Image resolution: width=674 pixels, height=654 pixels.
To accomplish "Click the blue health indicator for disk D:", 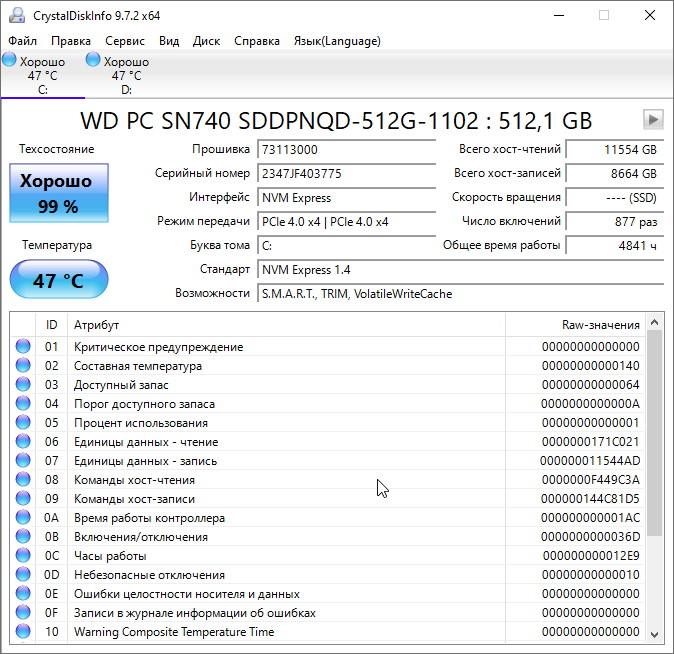I will pyautogui.click(x=93, y=59).
